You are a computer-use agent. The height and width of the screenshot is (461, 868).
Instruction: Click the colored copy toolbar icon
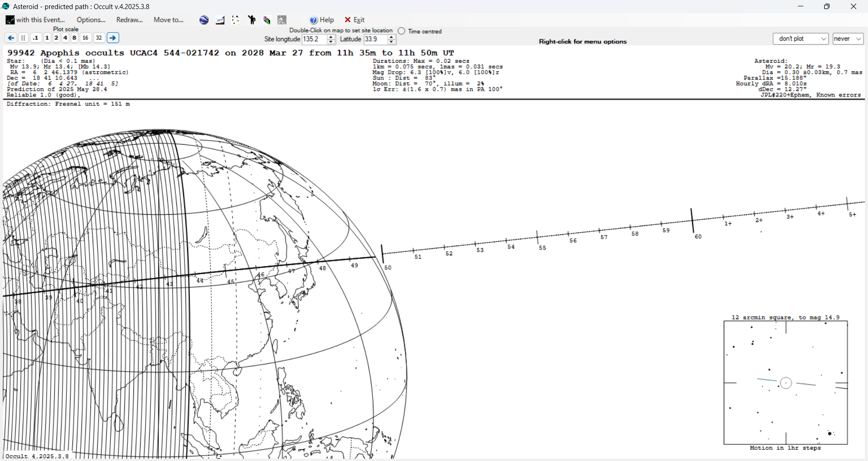(x=267, y=20)
